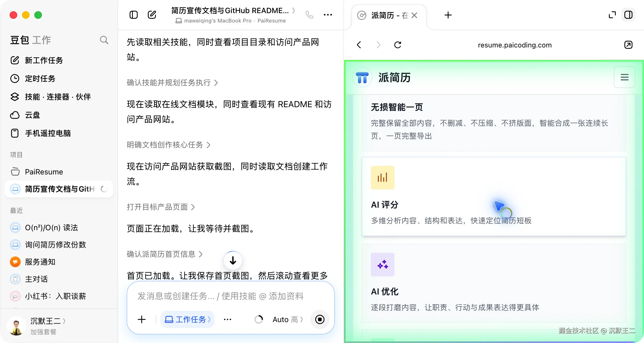Screen dimensions: 644x343
Task: Open the 派简历 hamburger menu
Action: pyautogui.click(x=625, y=77)
